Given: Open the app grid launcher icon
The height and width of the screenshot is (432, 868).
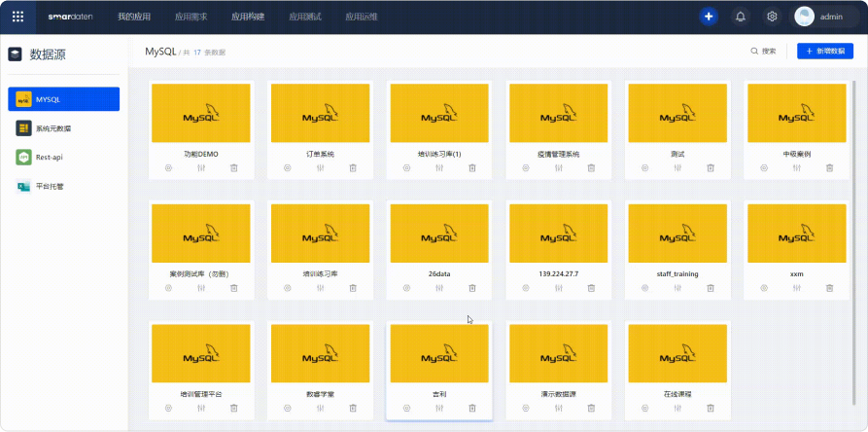Looking at the screenshot, I should [x=18, y=17].
